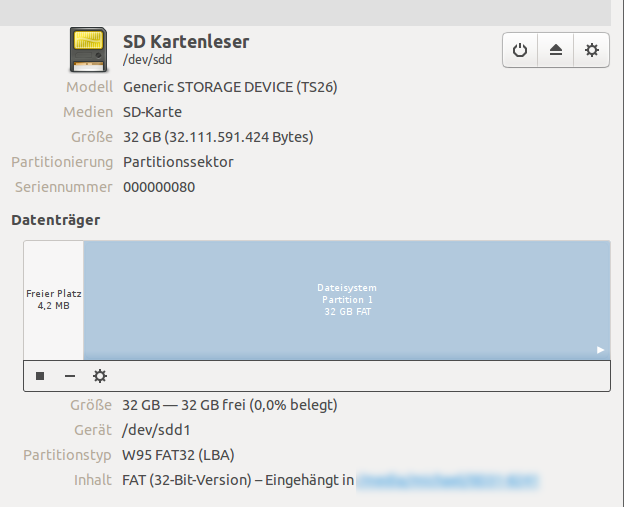Click the mounted indicator triangle in partition
Screen dimensions: 624x507
tap(600, 350)
